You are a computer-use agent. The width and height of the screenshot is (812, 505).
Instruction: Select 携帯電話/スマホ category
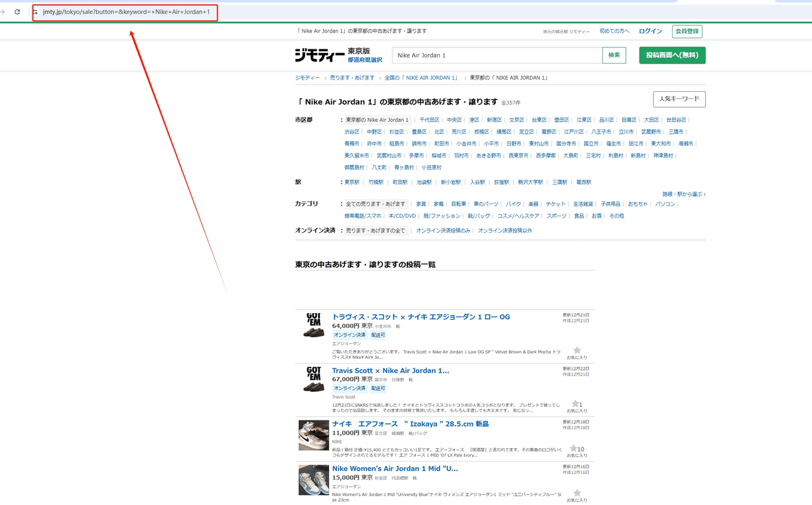363,216
